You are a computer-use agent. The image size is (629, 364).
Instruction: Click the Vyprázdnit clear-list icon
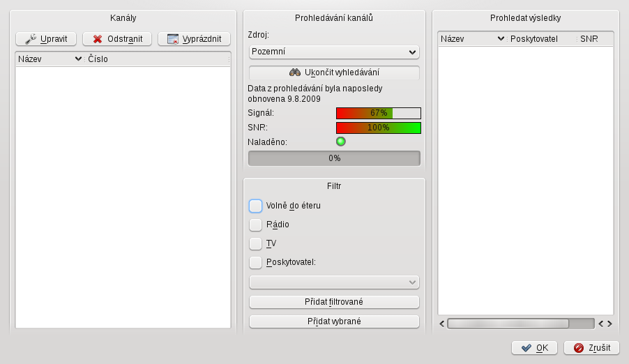[x=173, y=39]
